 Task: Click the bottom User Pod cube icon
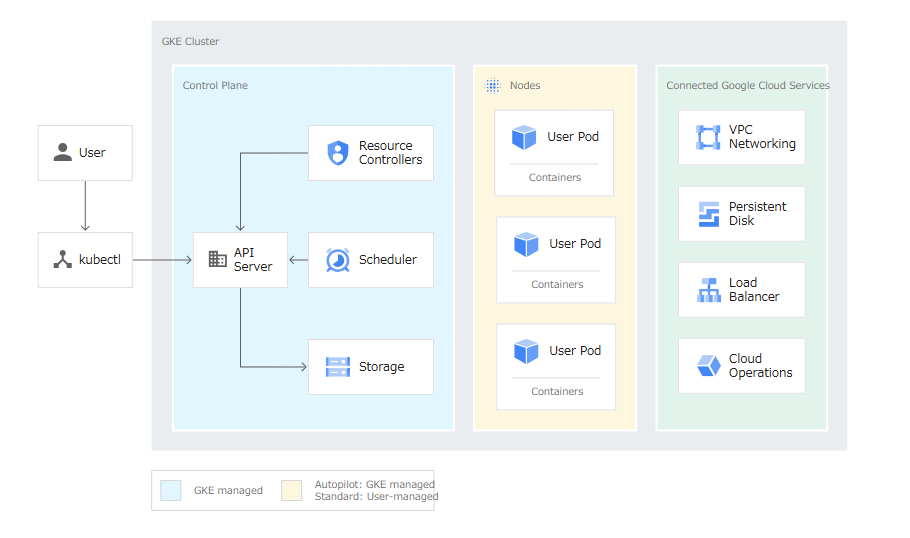pos(526,351)
